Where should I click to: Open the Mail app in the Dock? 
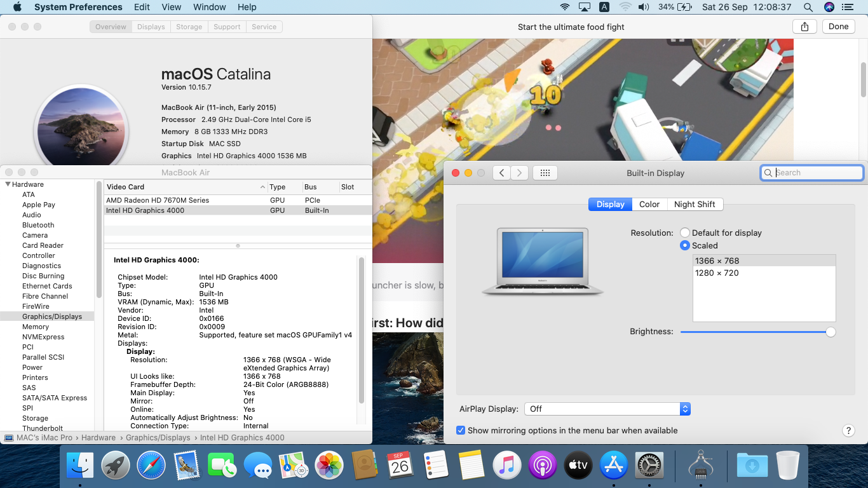(187, 466)
